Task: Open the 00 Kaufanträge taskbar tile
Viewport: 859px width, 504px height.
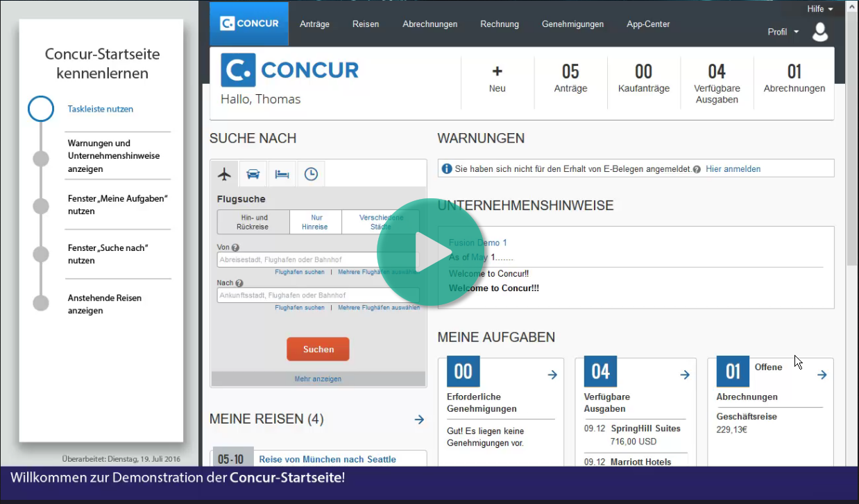Action: (x=643, y=79)
